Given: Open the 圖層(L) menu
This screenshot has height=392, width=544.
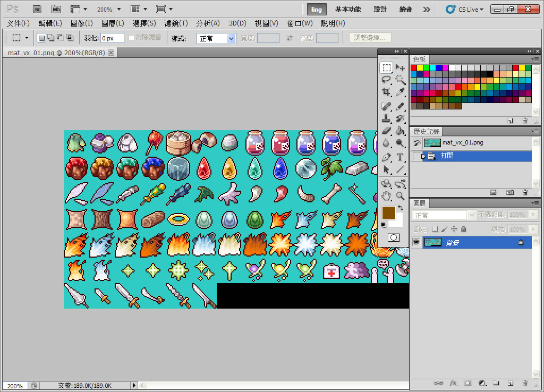Looking at the screenshot, I should 113,23.
